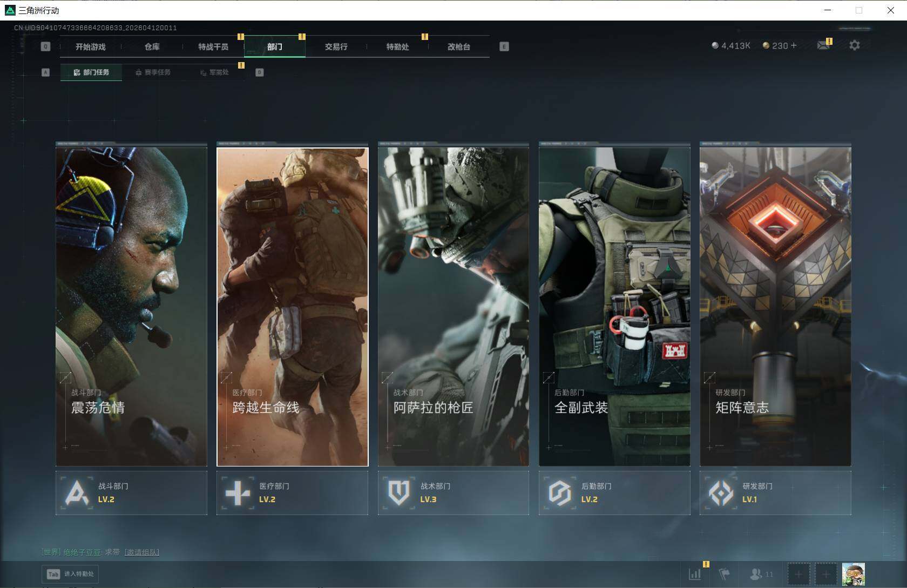The height and width of the screenshot is (588, 907).
Task: Click the 战斗部门 letter-A emblem icon
Action: point(77,493)
